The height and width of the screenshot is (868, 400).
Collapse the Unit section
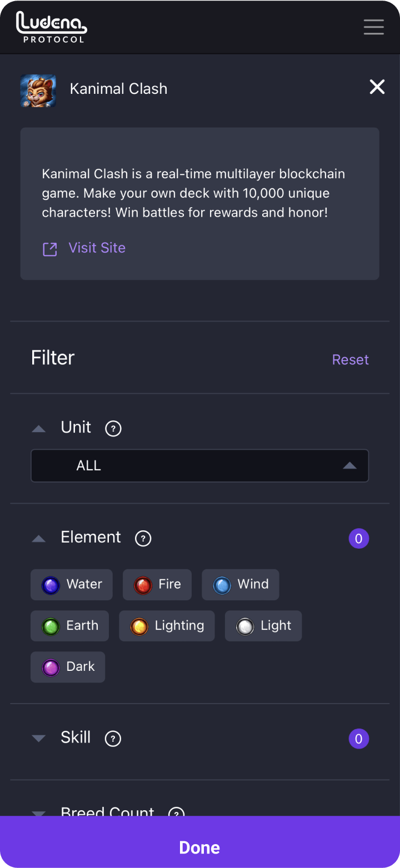click(x=39, y=428)
